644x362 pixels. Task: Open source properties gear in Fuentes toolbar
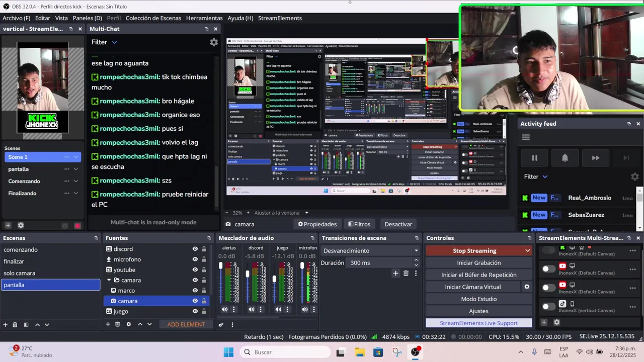(129, 324)
